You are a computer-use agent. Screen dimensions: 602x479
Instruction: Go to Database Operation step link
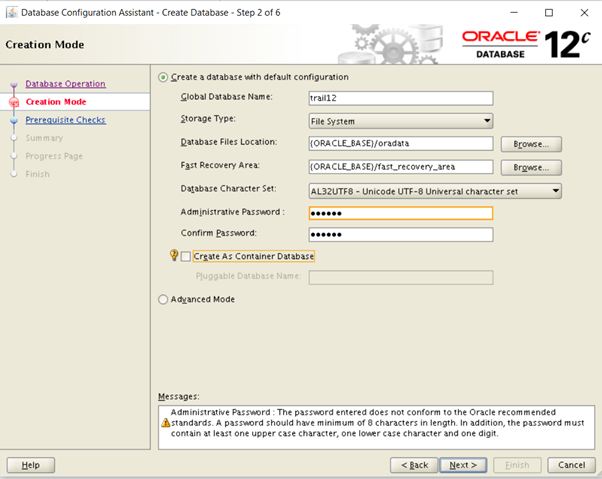click(65, 84)
